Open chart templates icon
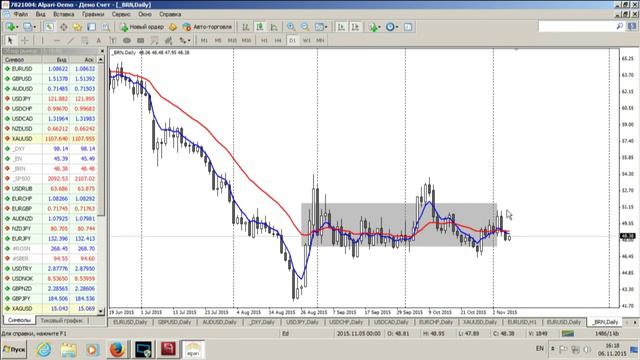The width and height of the screenshot is (640, 360). click(x=408, y=27)
